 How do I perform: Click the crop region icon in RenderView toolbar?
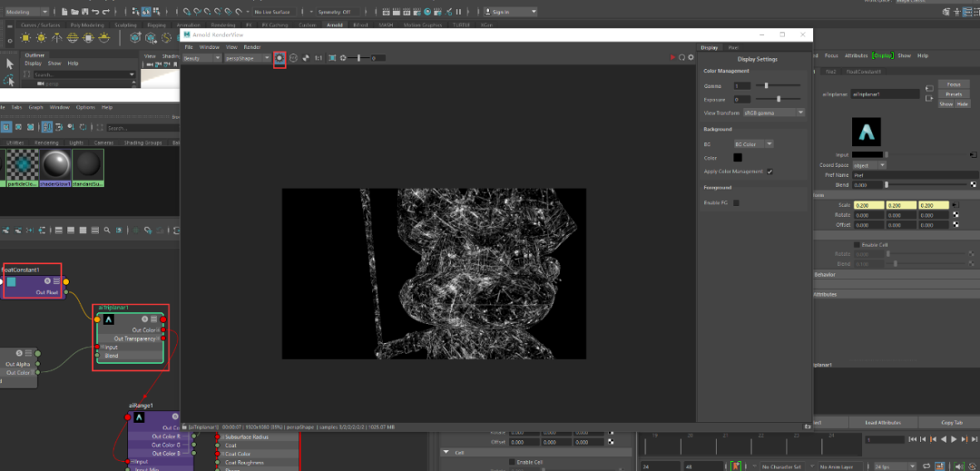[332, 57]
